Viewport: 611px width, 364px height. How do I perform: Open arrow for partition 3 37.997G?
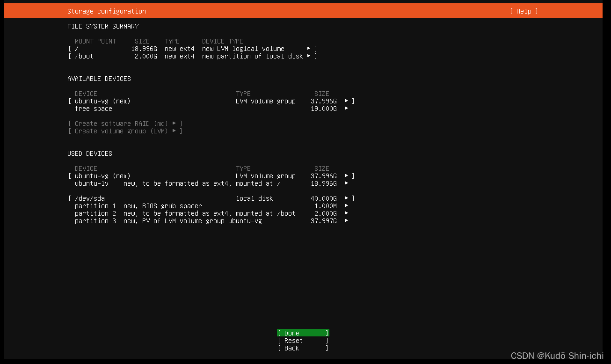coord(346,221)
